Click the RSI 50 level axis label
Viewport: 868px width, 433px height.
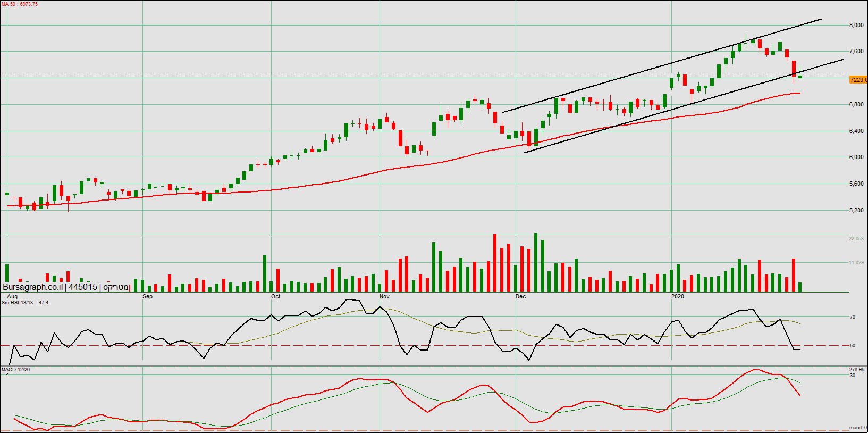(853, 346)
